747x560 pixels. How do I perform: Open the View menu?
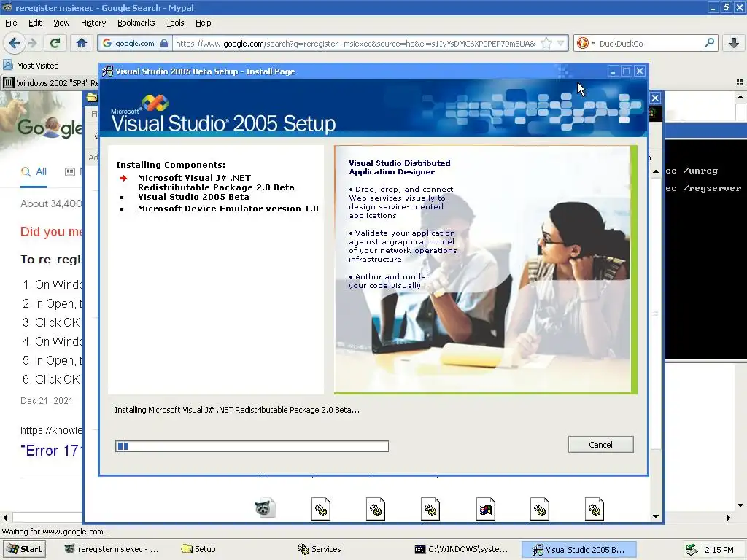[x=61, y=23]
